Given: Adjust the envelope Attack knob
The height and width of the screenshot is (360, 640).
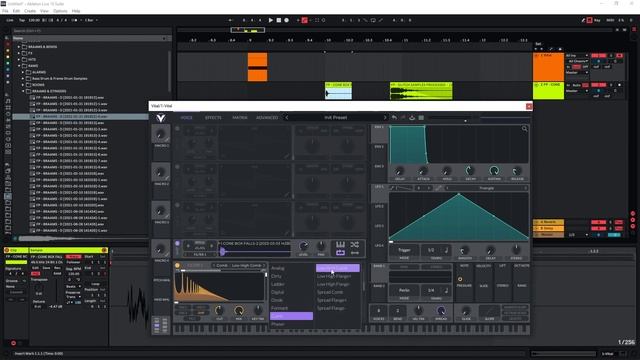Looking at the screenshot, I should [x=423, y=171].
